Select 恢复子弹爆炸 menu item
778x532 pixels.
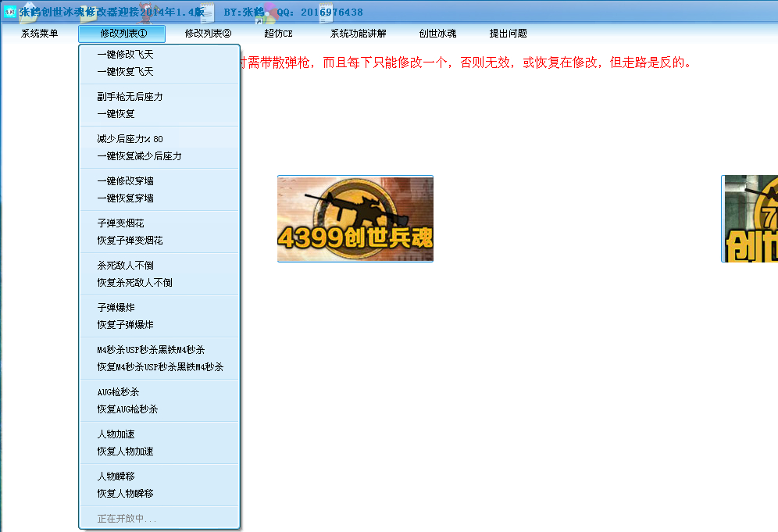(160, 325)
